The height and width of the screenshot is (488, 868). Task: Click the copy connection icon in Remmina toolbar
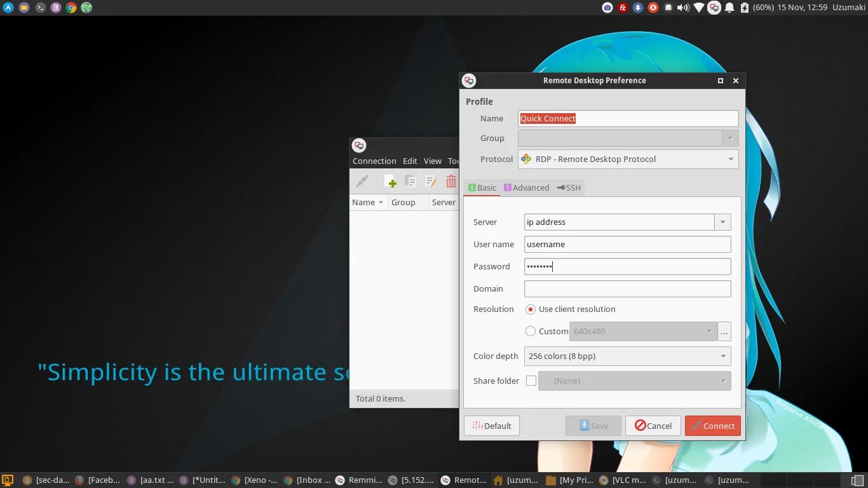tap(410, 182)
